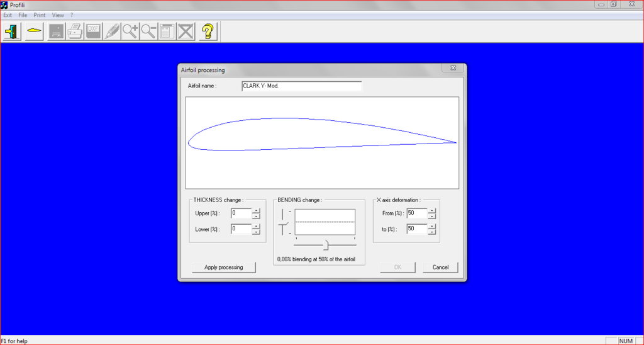Click the printer toolbar icon
This screenshot has width=644, height=345.
75,31
